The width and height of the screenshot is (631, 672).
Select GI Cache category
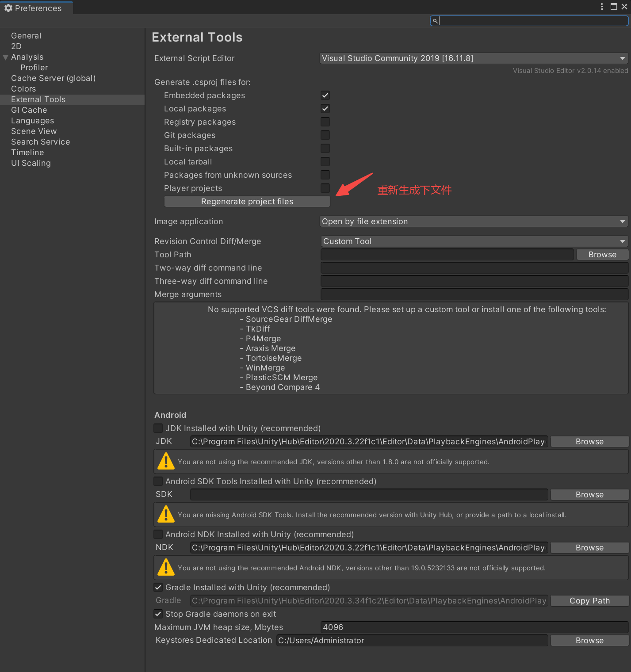pyautogui.click(x=29, y=110)
